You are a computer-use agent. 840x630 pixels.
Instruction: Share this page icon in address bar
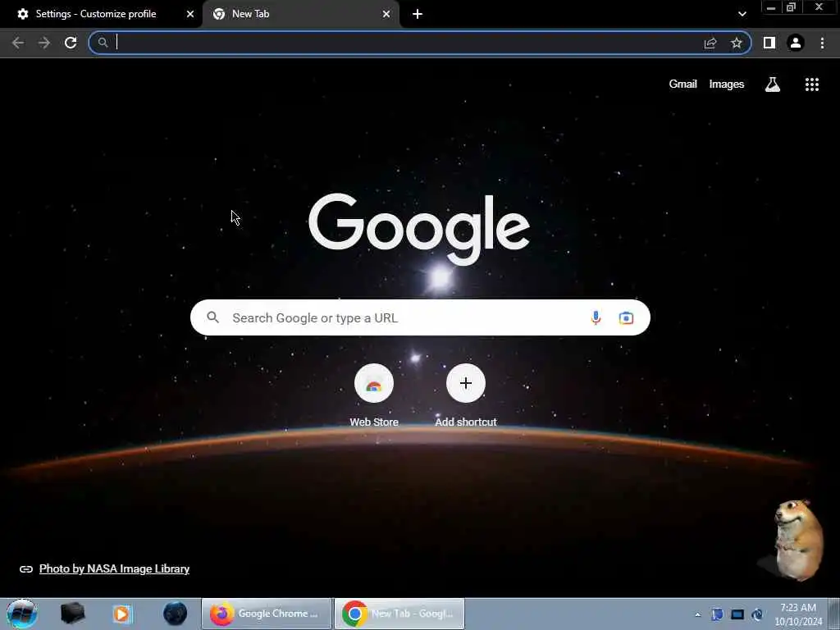710,43
